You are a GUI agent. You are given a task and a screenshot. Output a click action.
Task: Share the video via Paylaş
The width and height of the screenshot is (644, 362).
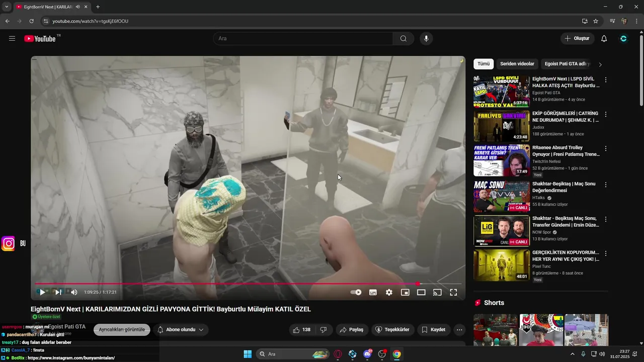coord(351,330)
